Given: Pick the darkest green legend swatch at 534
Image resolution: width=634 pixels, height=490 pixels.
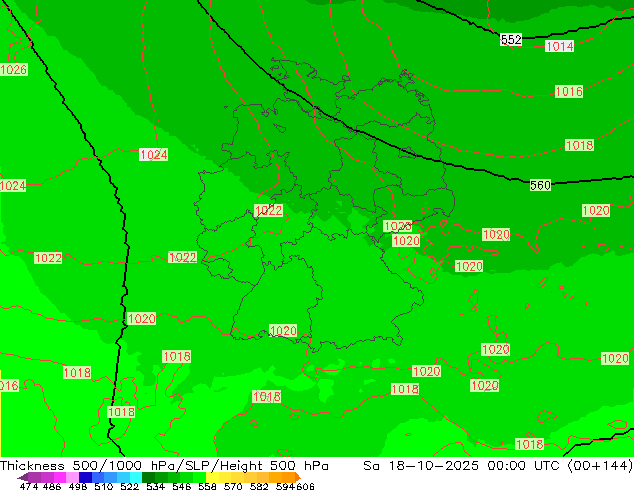Looking at the screenshot, I should [x=148, y=477].
